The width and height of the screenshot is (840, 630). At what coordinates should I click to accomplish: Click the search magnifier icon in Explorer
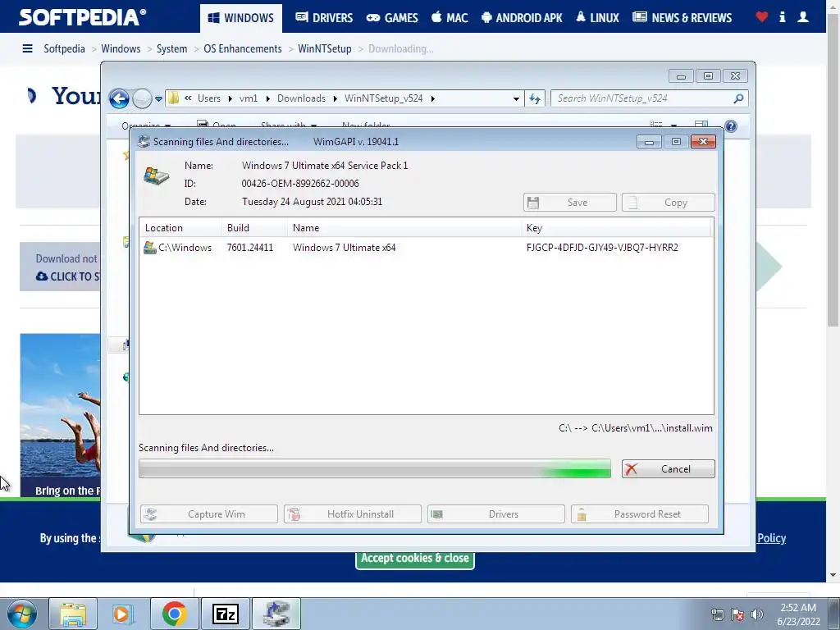[x=738, y=98]
